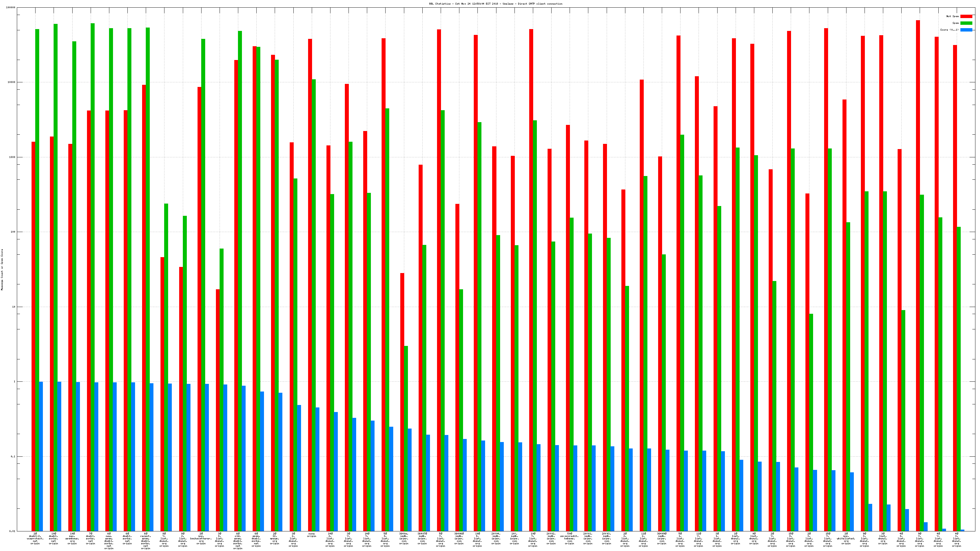Click the red bar above ips.whitelisted.org
Image resolution: width=980 pixels, height=551 pixels.
click(844, 316)
